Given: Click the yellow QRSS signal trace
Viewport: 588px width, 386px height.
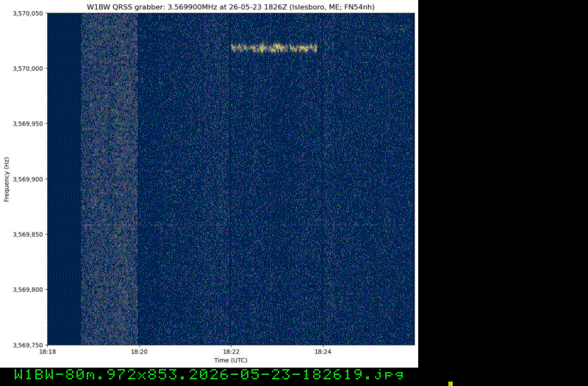Looking at the screenshot, I should coord(273,48).
